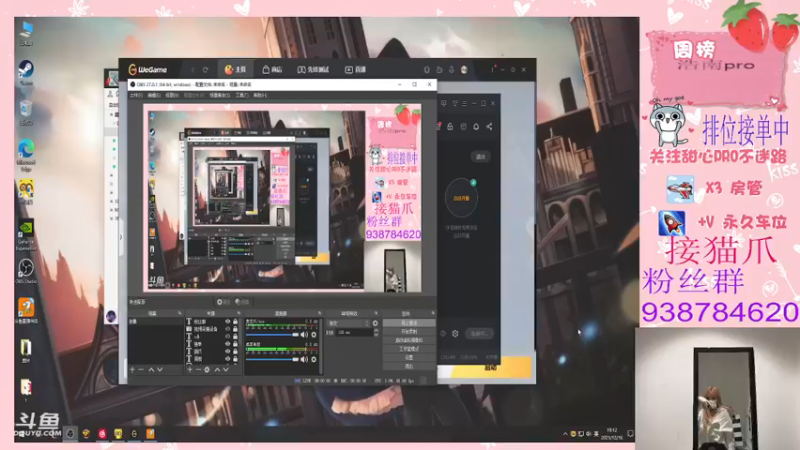Remove the selected source with the minus icon
The width and height of the screenshot is (800, 450).
(198, 369)
